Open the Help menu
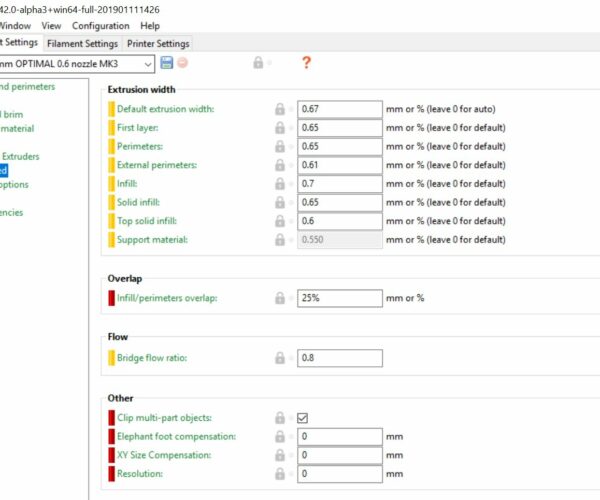Image resolution: width=600 pixels, height=500 pixels. (x=150, y=25)
